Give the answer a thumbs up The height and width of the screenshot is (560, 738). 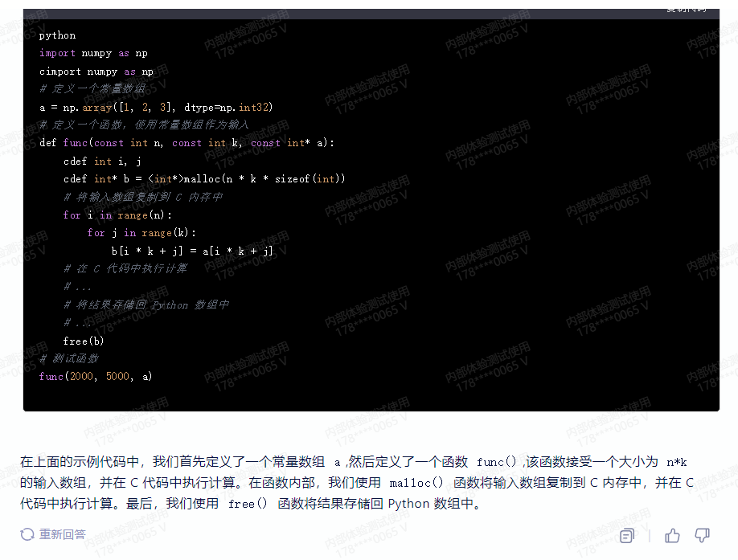click(672, 535)
